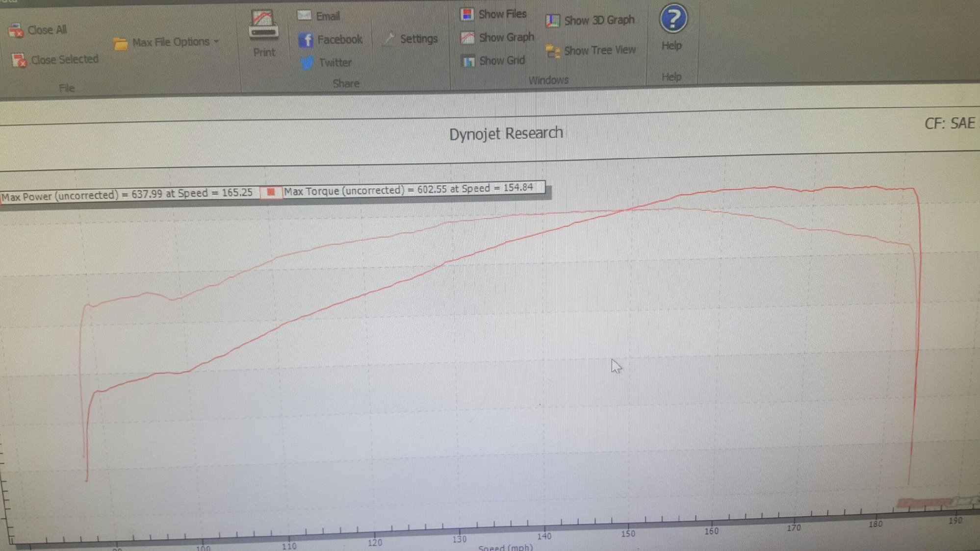Viewport: 980px width, 551px height.
Task: Open the Max File Options dropdown
Action: click(166, 43)
